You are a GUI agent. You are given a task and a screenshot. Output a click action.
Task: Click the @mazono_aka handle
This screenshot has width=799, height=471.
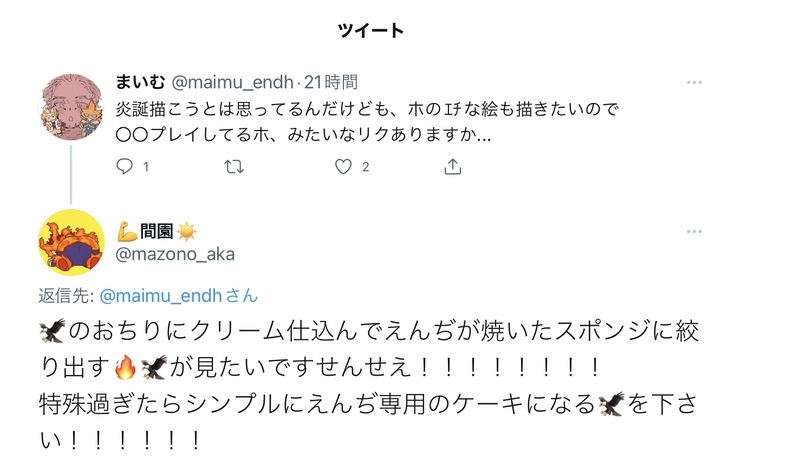(x=176, y=254)
